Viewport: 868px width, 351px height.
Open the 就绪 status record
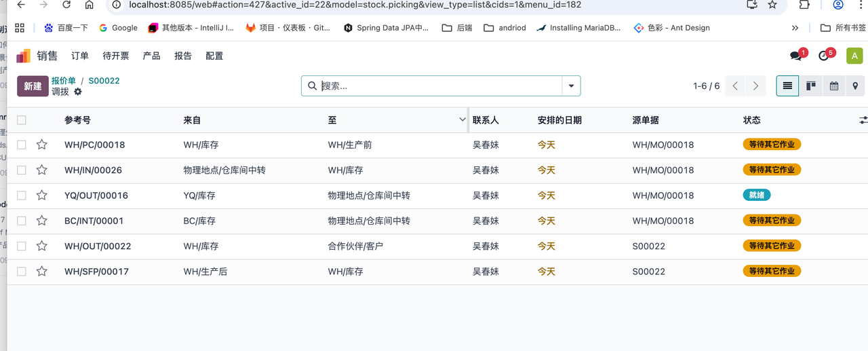757,196
